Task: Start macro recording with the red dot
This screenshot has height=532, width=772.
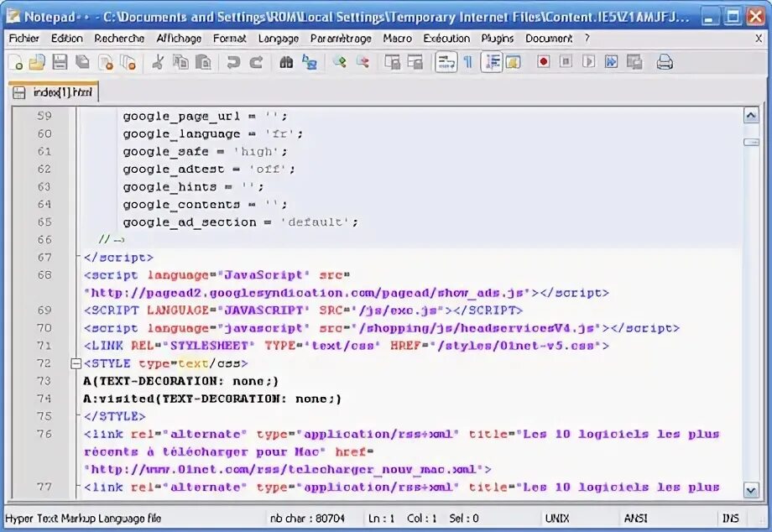Action: [543, 61]
